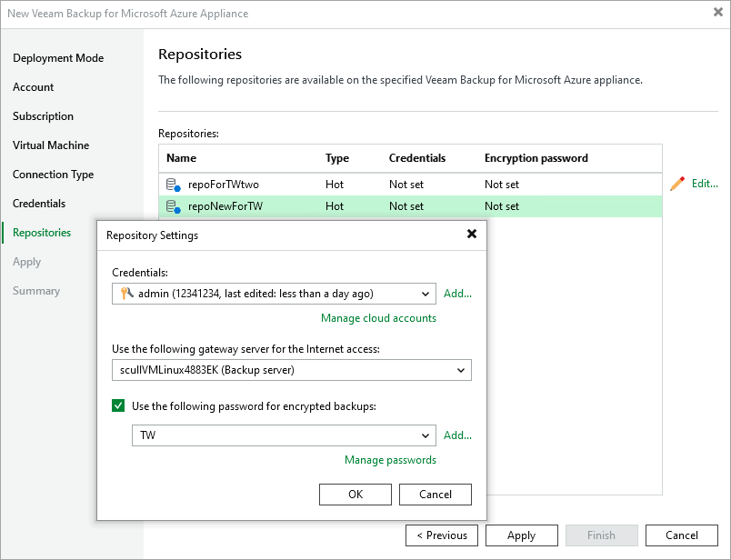The image size is (731, 560).
Task: Click the Edit... link
Action: 705,184
